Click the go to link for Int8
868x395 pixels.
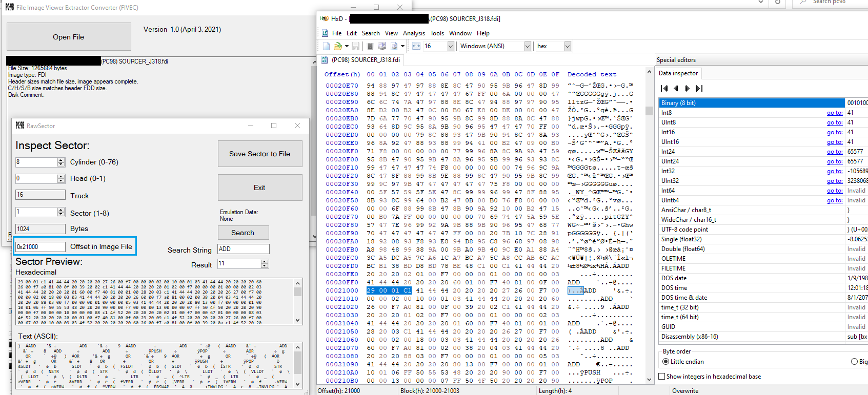tap(834, 113)
